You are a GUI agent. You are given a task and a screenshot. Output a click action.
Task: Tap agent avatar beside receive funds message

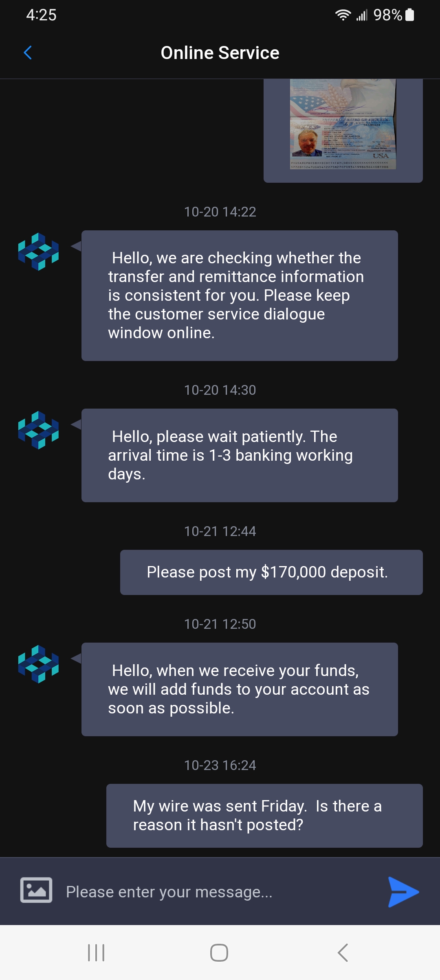click(x=38, y=664)
